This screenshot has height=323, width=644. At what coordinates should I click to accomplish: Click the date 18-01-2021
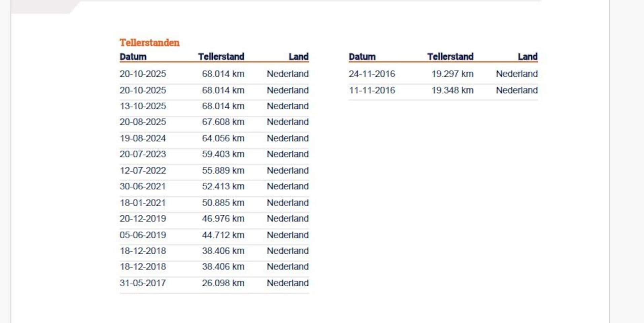point(143,203)
